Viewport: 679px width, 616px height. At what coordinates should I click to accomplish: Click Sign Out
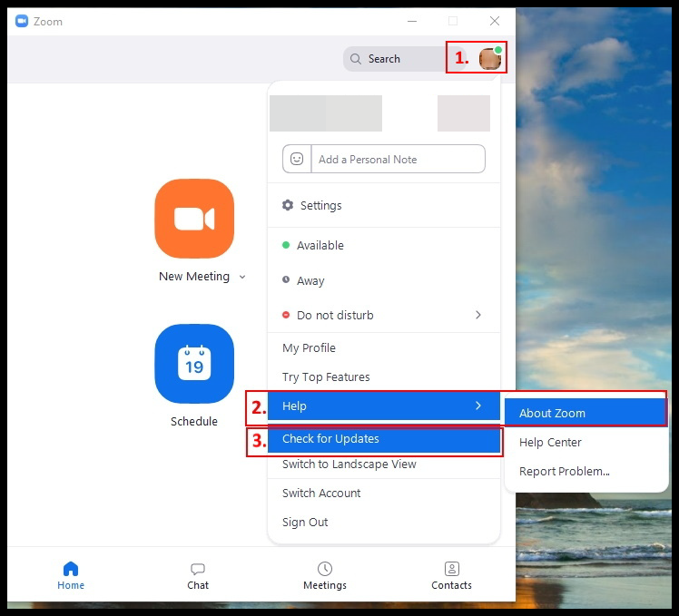point(305,523)
